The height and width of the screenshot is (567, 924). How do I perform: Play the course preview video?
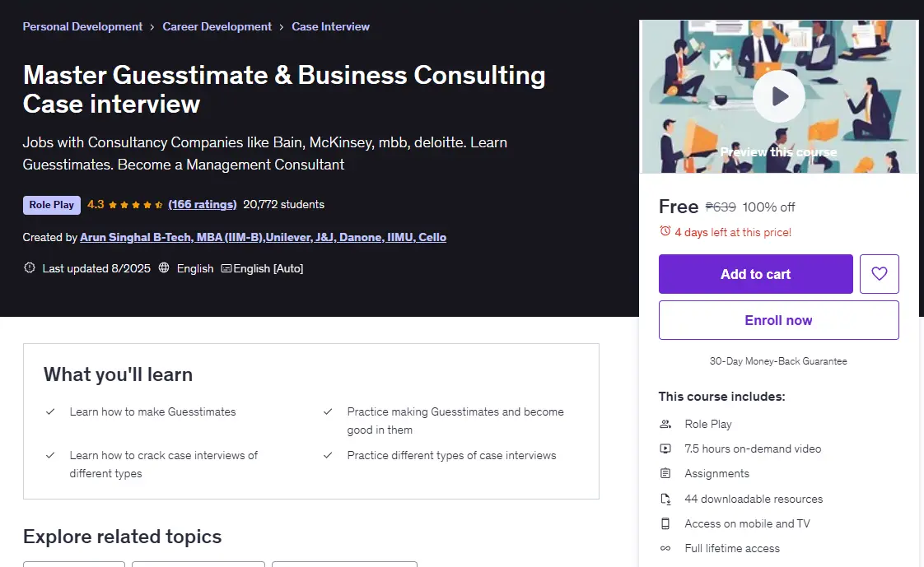(779, 96)
